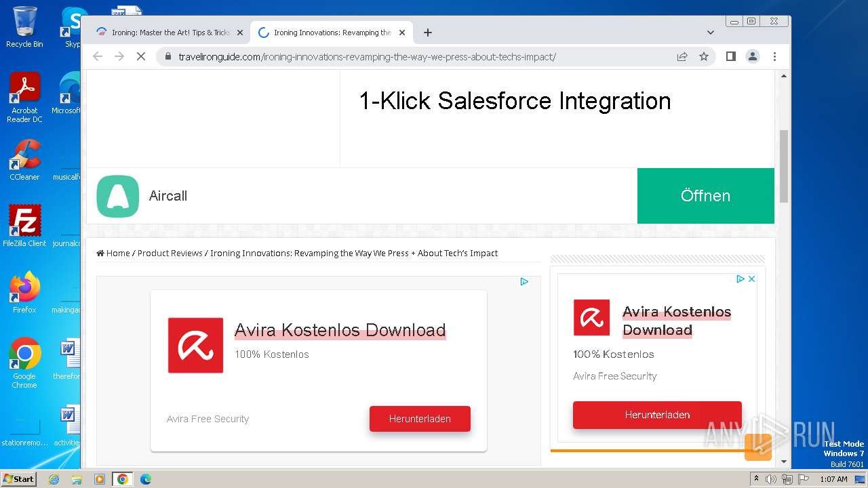Open Internet Explorer from the taskbar
The image size is (868, 488).
click(x=54, y=479)
